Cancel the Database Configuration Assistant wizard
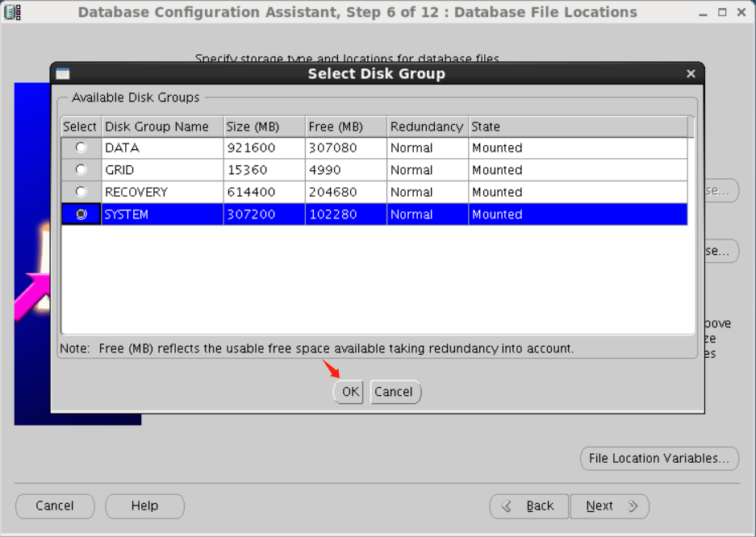The width and height of the screenshot is (756, 537). pos(55,506)
